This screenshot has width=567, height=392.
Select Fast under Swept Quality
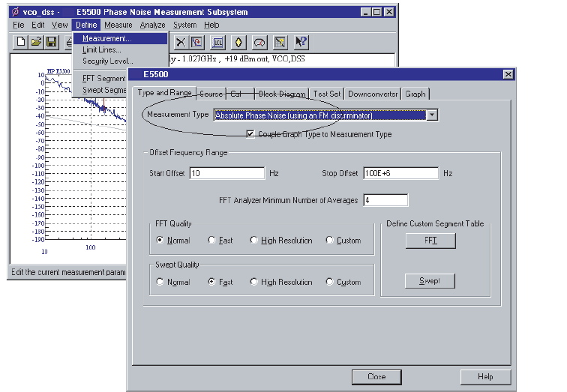[212, 282]
